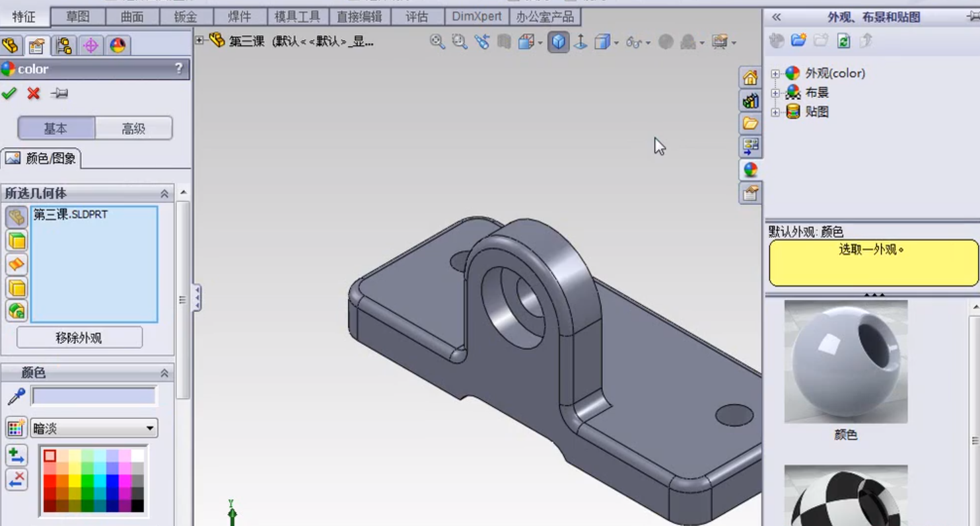Open the 钣金 sheet metal tab

(x=187, y=17)
